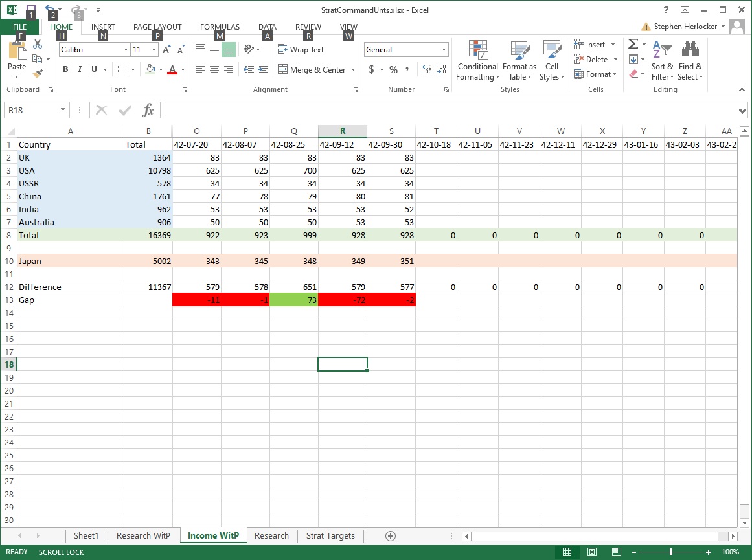Open the font color dropdown arrow
Image resolution: width=752 pixels, height=560 pixels.
183,69
